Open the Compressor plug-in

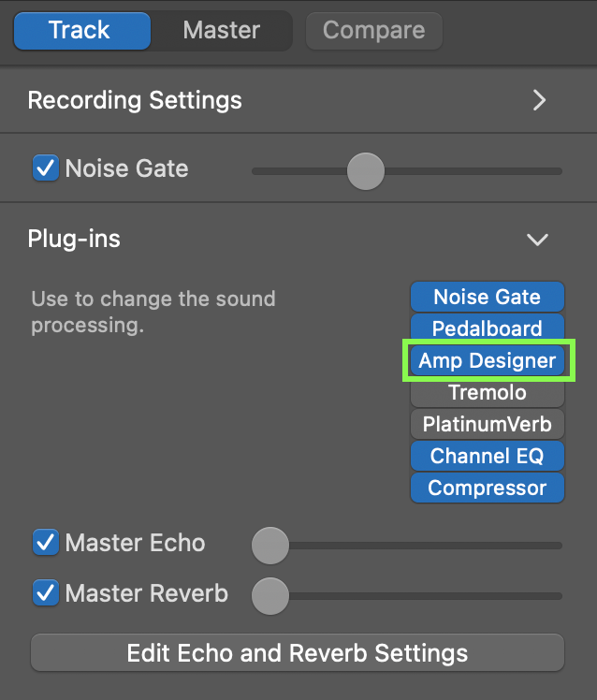pyautogui.click(x=488, y=488)
